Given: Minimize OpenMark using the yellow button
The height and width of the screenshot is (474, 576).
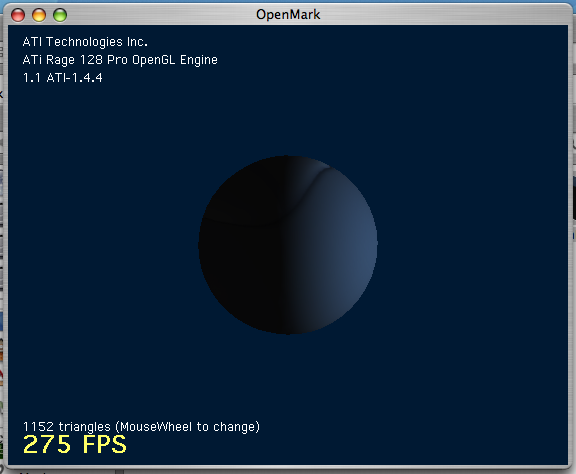Looking at the screenshot, I should tap(39, 15).
